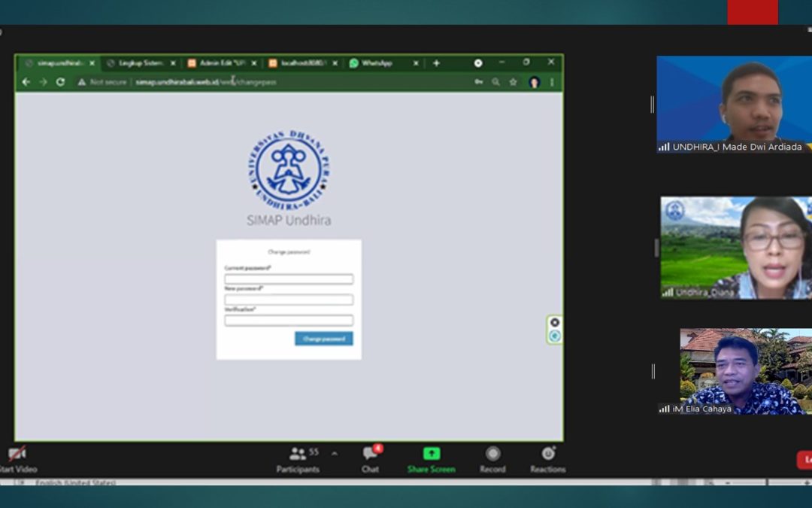The width and height of the screenshot is (812, 508).
Task: Focus the Current password field
Action: coord(289,279)
